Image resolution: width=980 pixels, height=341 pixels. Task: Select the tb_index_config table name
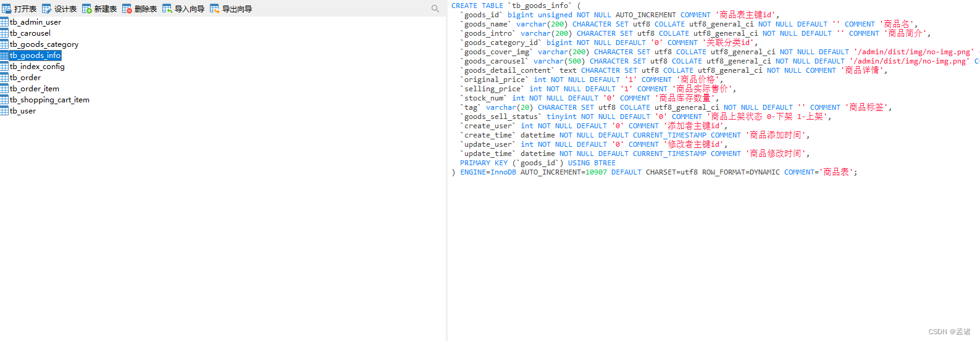pyautogui.click(x=37, y=67)
